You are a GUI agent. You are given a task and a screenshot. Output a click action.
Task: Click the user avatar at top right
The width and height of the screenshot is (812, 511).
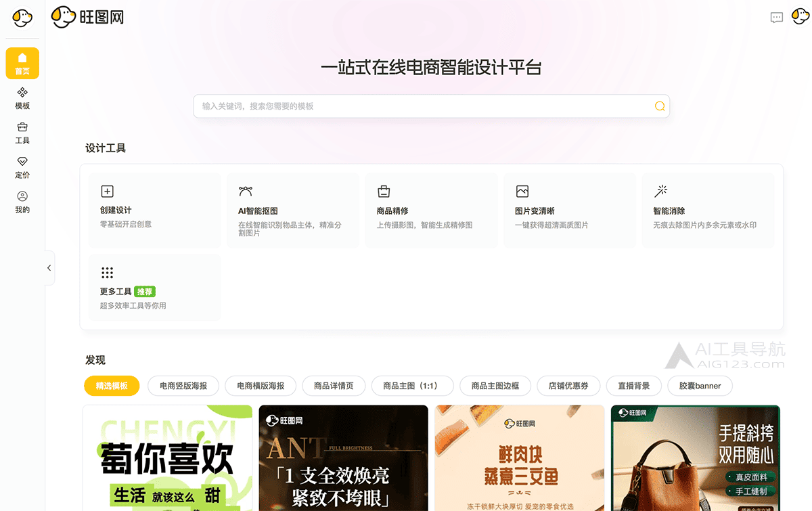[800, 17]
